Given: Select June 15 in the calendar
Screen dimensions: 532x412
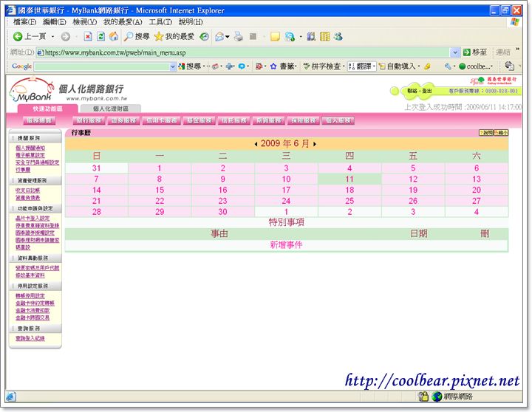Looking at the screenshot, I should pyautogui.click(x=160, y=190).
